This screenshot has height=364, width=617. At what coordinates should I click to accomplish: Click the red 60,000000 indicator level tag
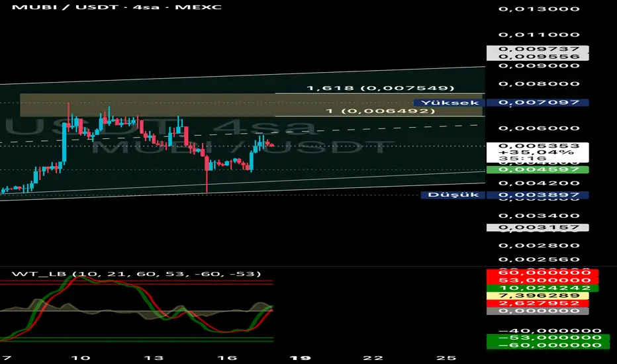click(x=542, y=273)
